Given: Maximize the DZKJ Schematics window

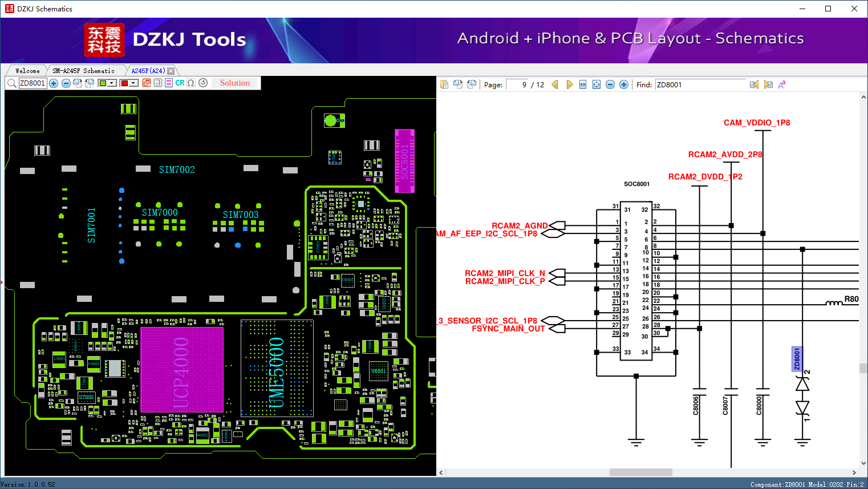Looking at the screenshot, I should pyautogui.click(x=828, y=9).
